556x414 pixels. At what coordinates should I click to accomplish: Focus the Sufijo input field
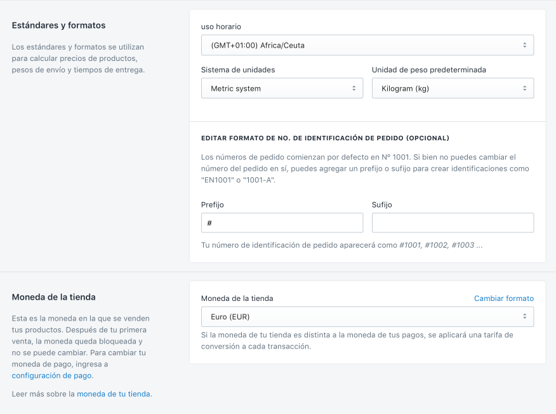pyautogui.click(x=453, y=223)
